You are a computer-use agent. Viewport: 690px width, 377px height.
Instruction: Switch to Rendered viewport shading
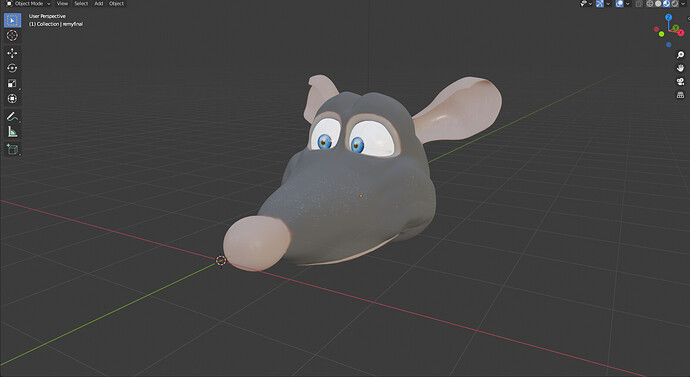(675, 4)
